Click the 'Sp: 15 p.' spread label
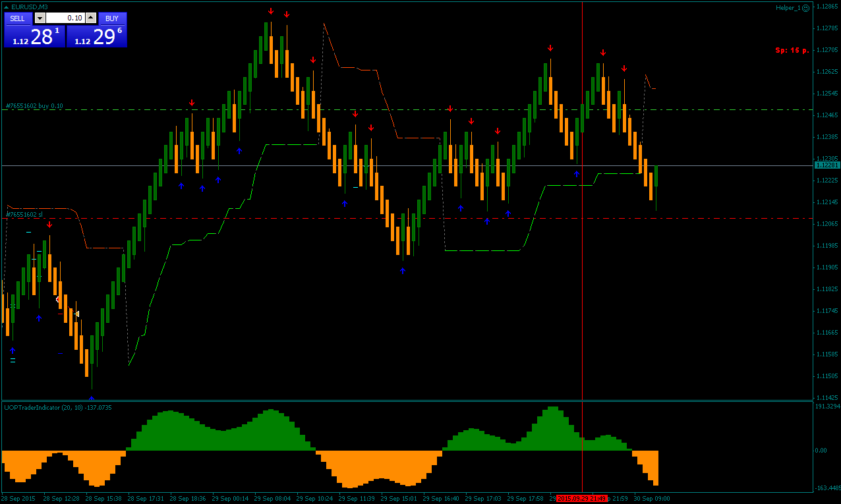This screenshot has height=504, width=841. (x=792, y=50)
